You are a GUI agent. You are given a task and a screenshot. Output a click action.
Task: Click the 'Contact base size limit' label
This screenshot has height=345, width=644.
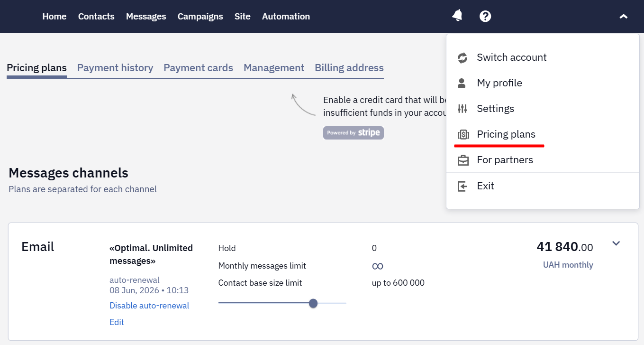pos(260,283)
